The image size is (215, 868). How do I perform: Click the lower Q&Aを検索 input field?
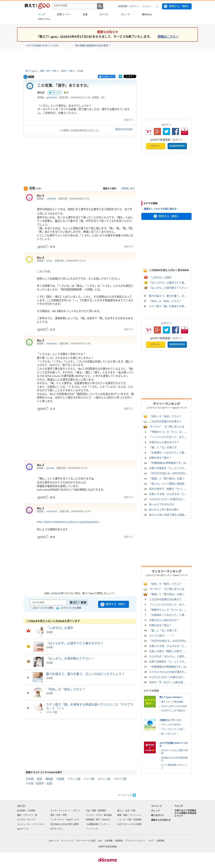pyautogui.click(x=48, y=602)
